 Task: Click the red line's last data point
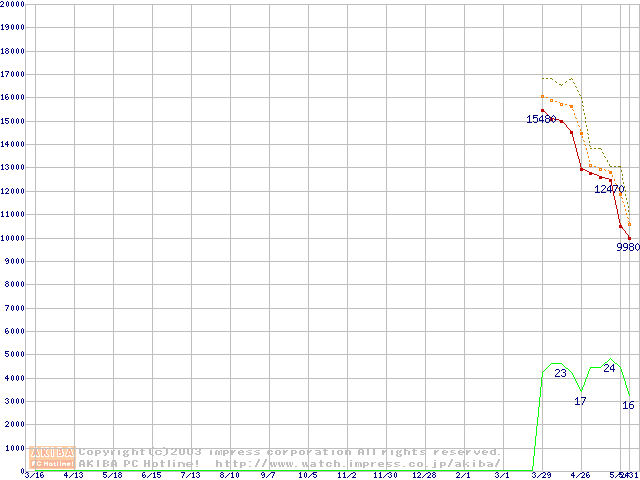(629, 238)
